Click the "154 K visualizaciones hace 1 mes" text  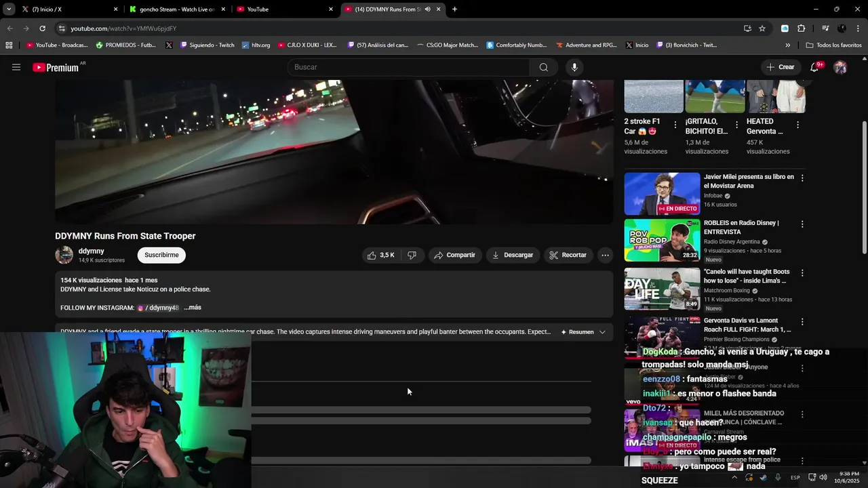click(108, 280)
